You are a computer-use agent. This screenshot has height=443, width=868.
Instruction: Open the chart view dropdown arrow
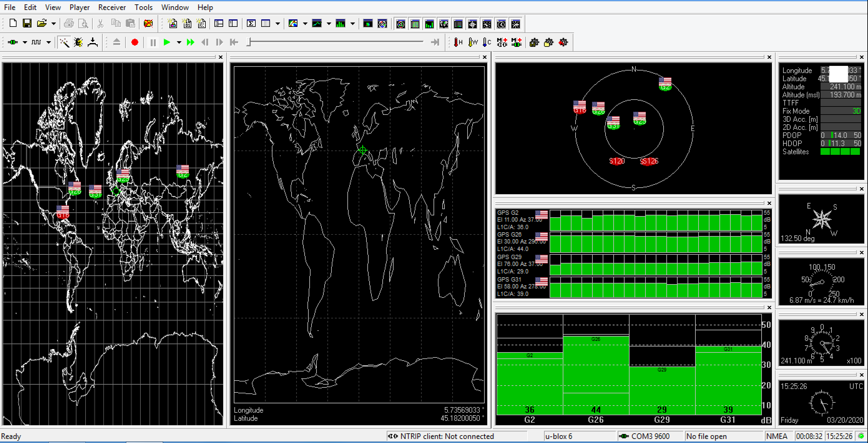pos(329,24)
